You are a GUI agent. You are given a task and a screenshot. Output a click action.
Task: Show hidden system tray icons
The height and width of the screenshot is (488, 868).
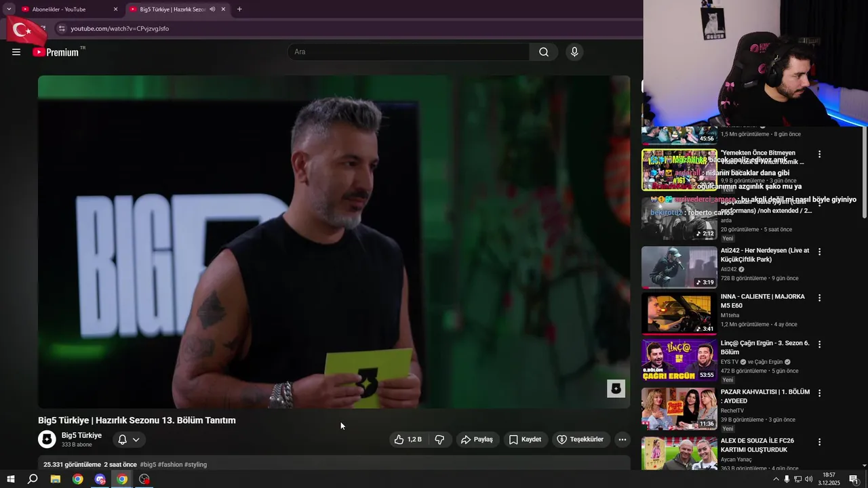(x=776, y=479)
